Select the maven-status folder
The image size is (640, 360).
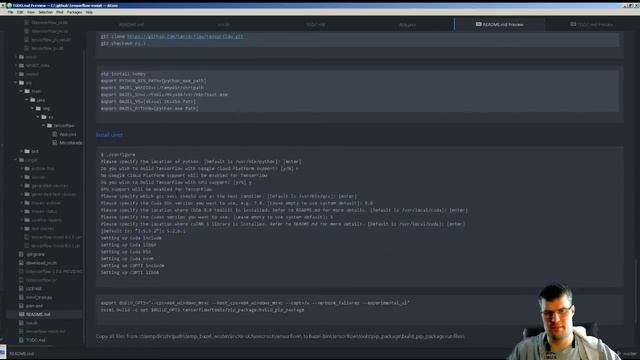tap(44, 211)
